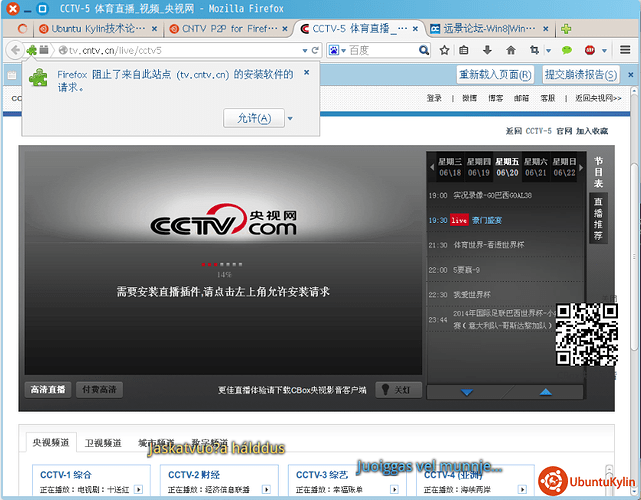
Task: Close the add-on install notification popup
Action: point(307,72)
